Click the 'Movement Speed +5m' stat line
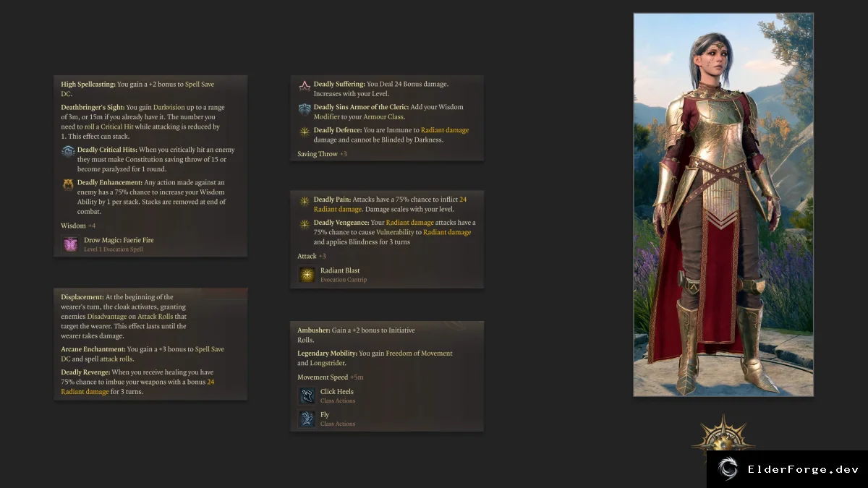Image resolution: width=868 pixels, height=488 pixels. coord(331,377)
